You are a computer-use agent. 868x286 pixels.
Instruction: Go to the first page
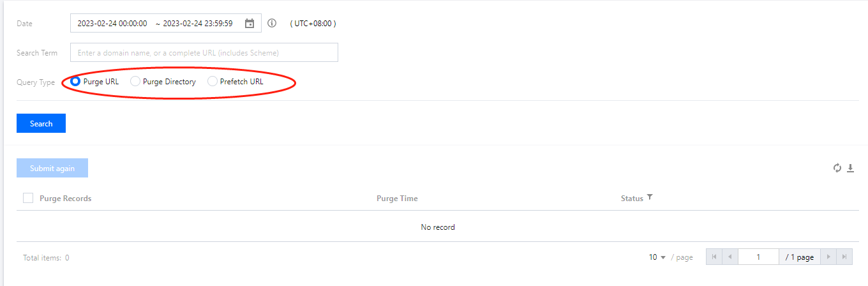(714, 257)
